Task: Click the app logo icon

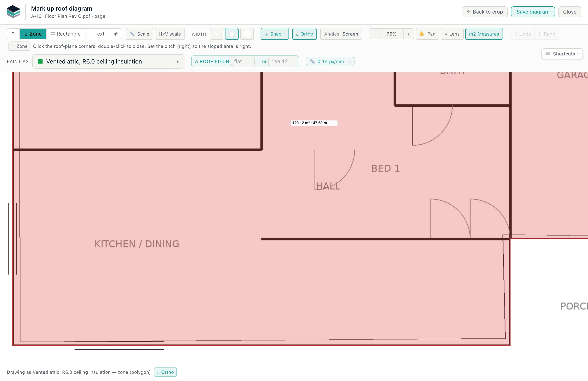Action: click(x=14, y=12)
